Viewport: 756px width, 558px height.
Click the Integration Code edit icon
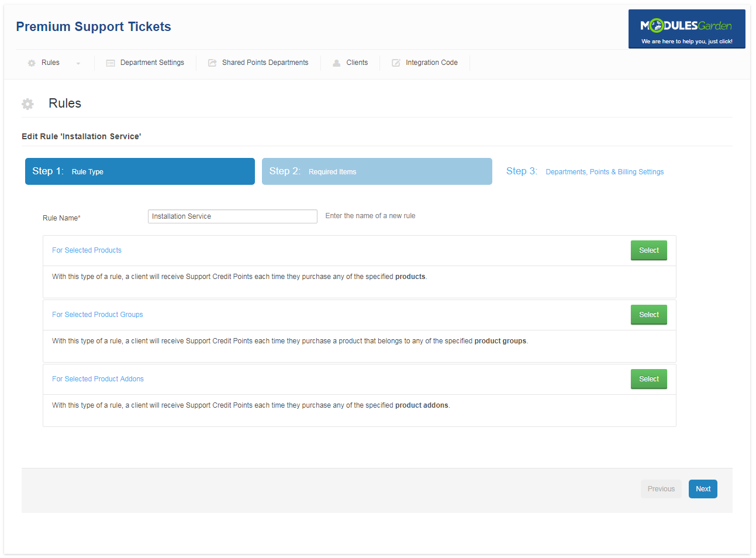396,63
